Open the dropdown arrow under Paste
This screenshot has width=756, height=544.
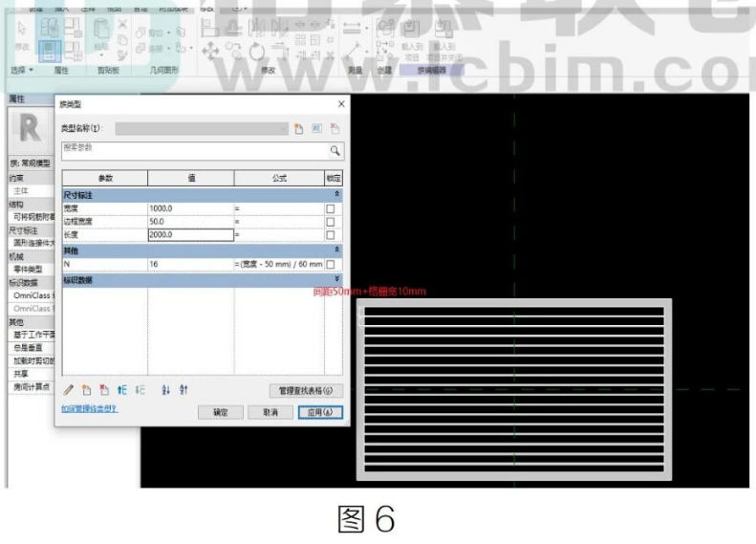[101, 54]
